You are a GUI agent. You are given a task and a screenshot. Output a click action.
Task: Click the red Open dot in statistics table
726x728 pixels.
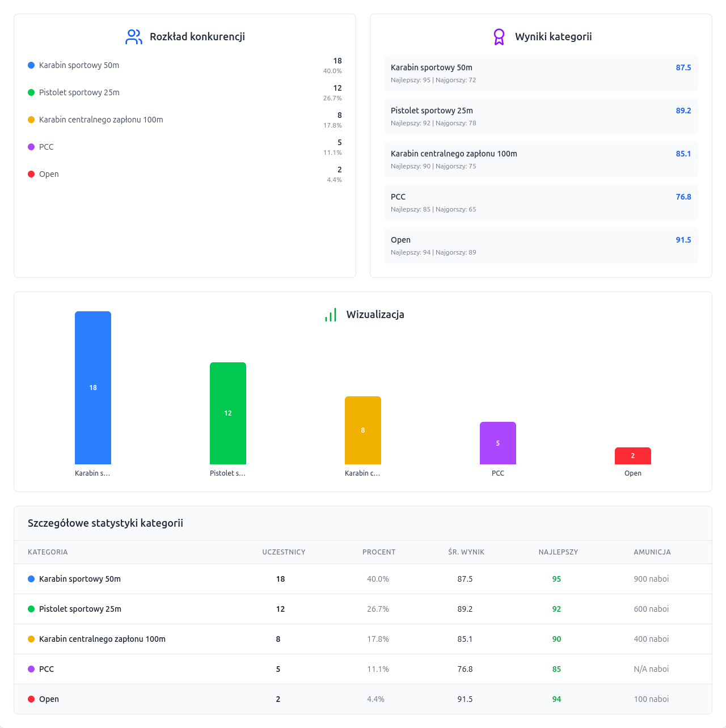(31, 699)
